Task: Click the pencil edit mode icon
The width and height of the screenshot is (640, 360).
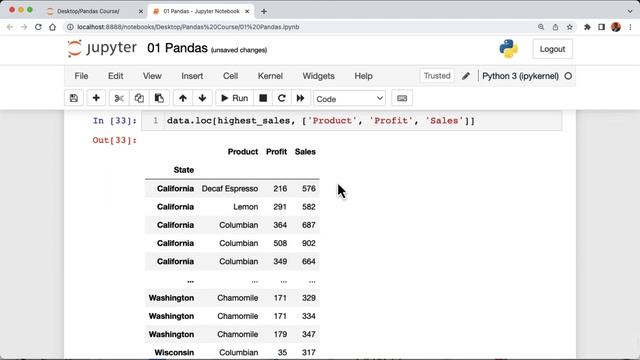Action: coord(466,76)
